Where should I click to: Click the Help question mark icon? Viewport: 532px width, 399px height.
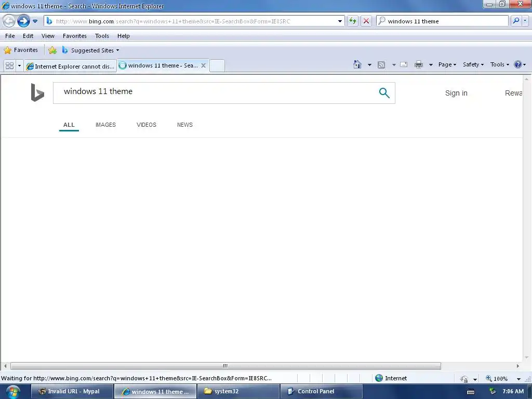click(x=518, y=64)
